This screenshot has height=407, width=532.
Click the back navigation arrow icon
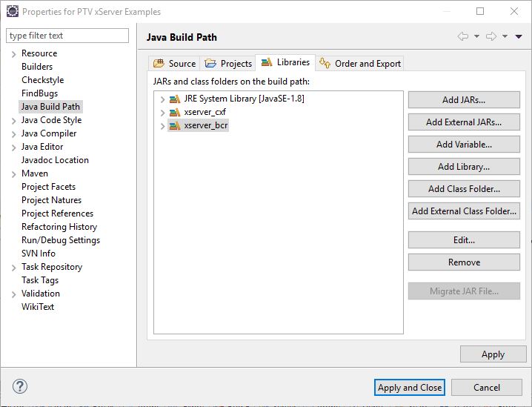click(x=463, y=36)
